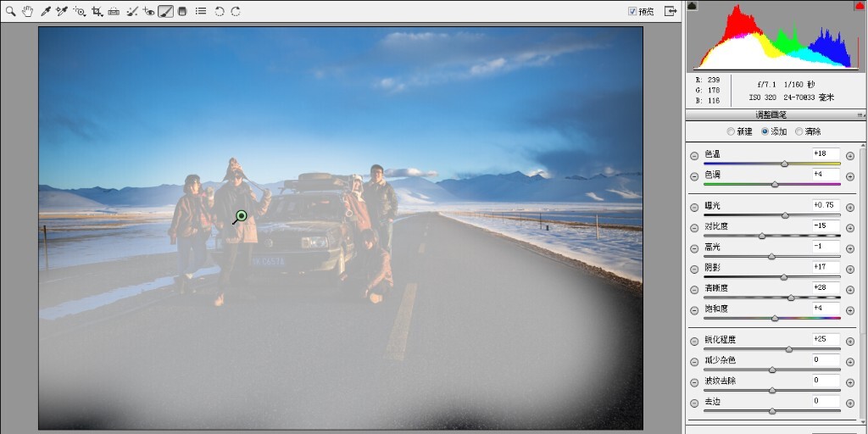Click the adjustment brush pin on the photo
The image size is (868, 434).
pos(241,215)
